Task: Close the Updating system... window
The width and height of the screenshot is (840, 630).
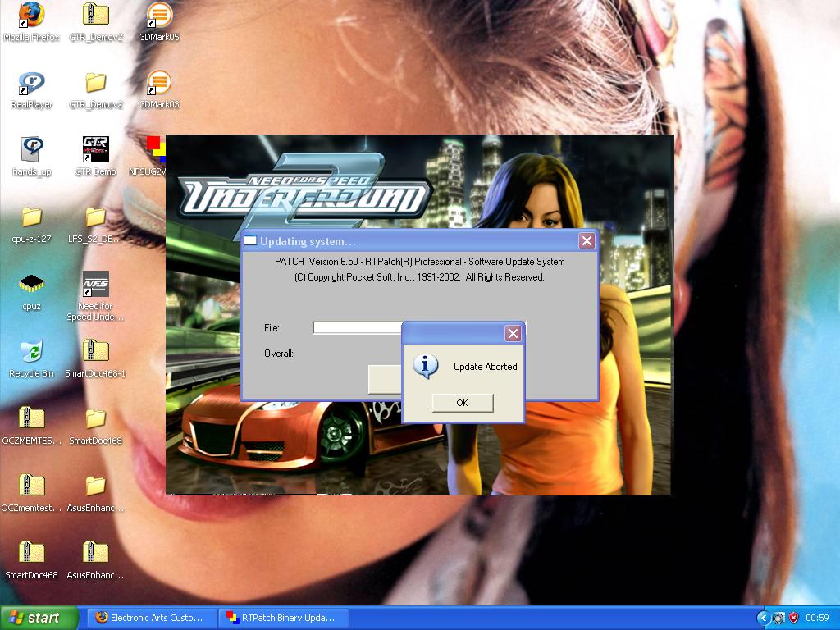Action: coord(587,241)
